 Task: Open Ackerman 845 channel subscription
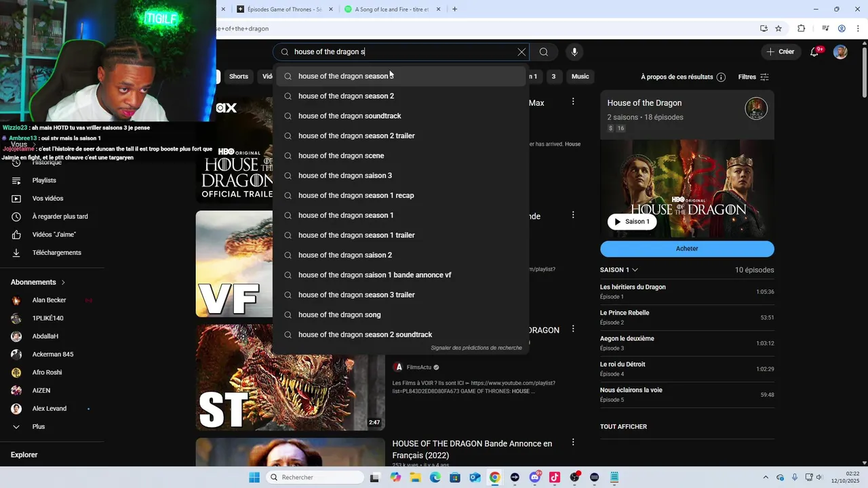52,354
